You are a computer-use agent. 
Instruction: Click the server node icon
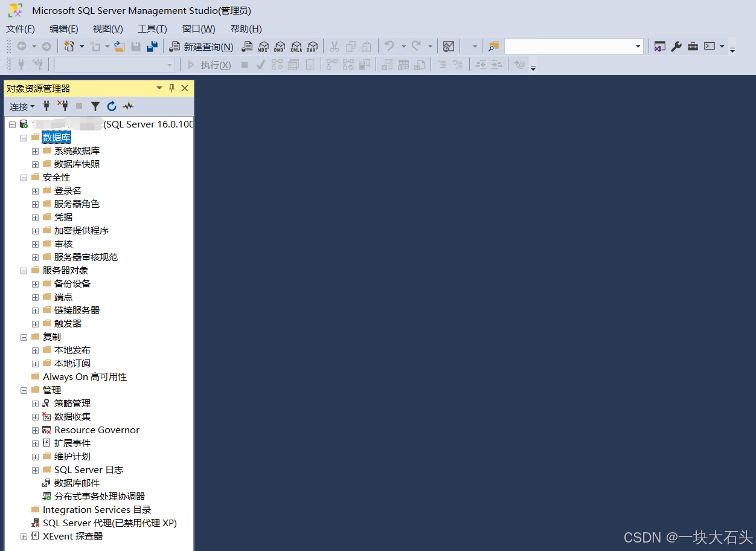(24, 124)
